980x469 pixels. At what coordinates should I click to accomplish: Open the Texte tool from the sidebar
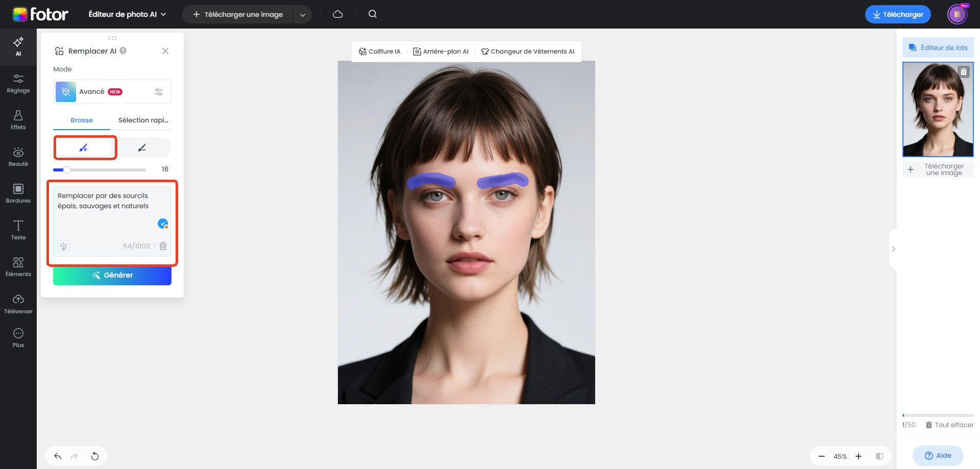coord(18,230)
